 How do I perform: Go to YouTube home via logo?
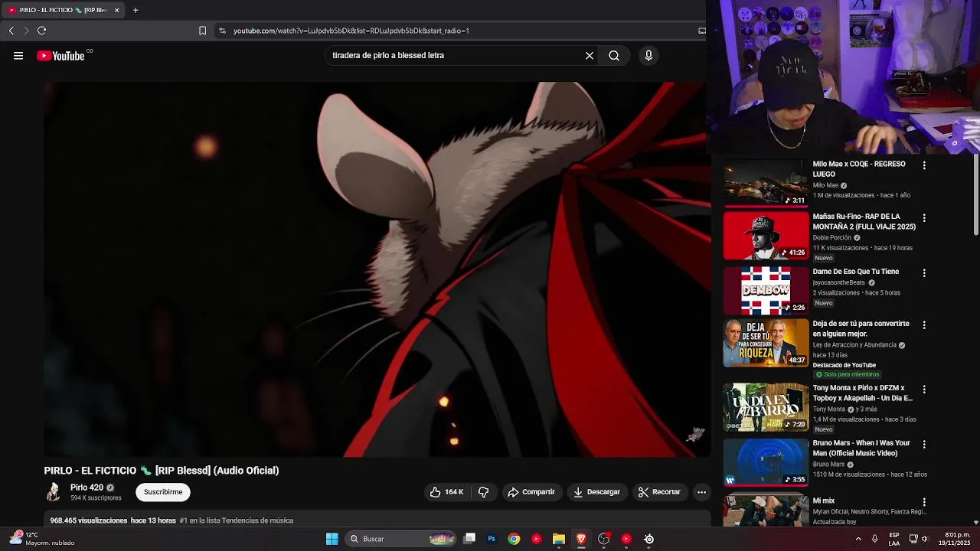pos(60,56)
